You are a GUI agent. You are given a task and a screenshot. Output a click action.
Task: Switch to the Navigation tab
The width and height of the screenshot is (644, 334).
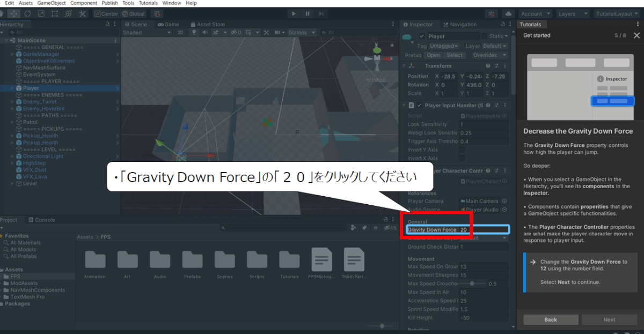(459, 24)
